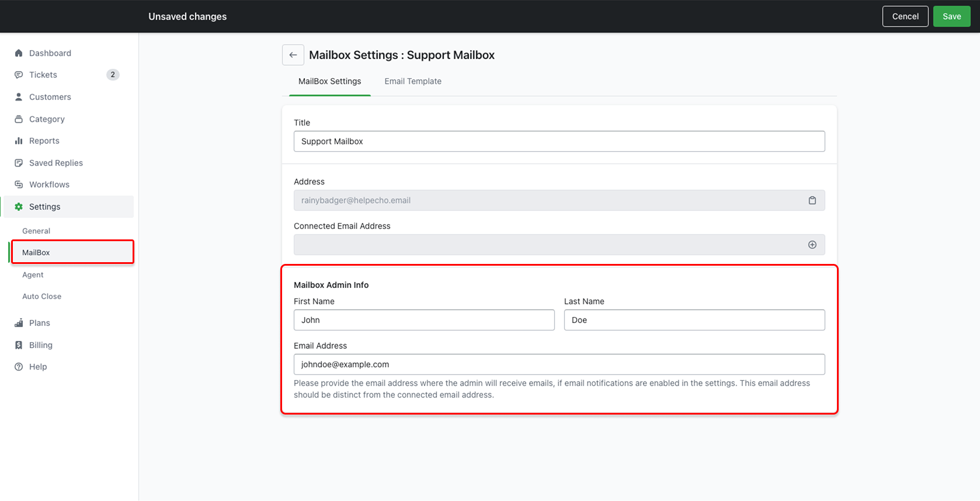Click the Billing receipt icon
This screenshot has height=501, width=980.
pos(19,345)
